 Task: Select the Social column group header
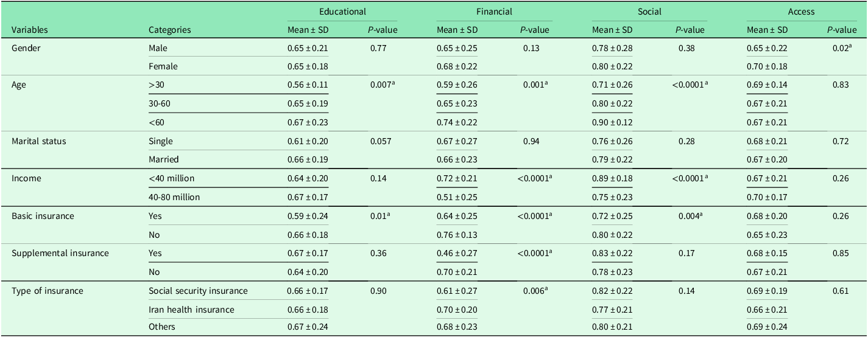pos(649,11)
